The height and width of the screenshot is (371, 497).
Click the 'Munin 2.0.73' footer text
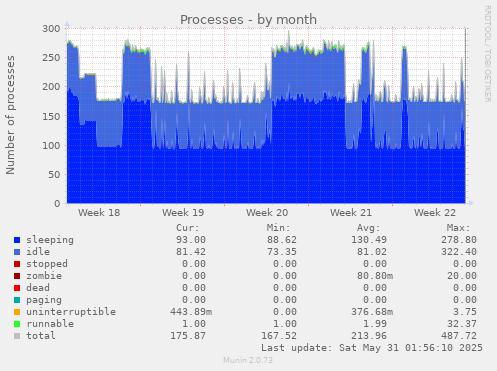(248, 360)
